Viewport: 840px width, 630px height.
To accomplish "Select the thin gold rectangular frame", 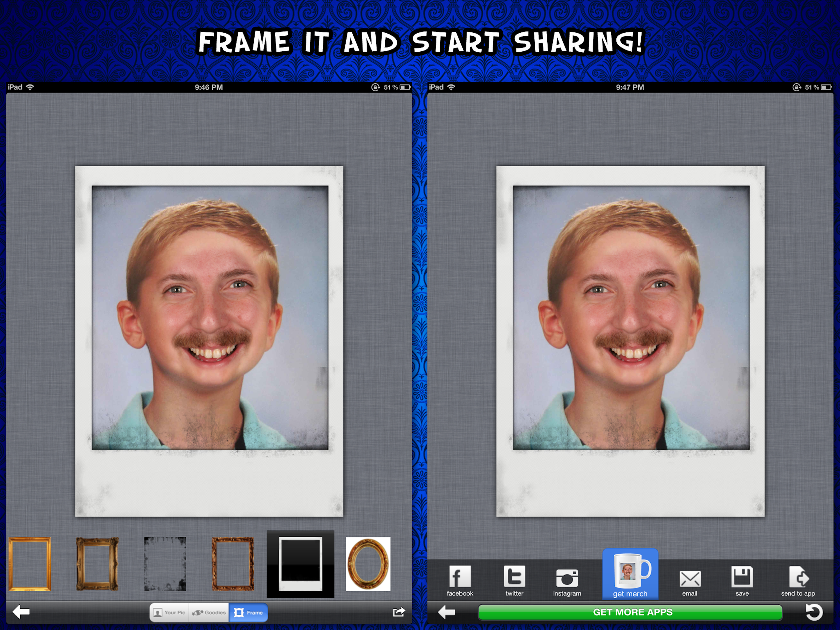I will tap(30, 564).
